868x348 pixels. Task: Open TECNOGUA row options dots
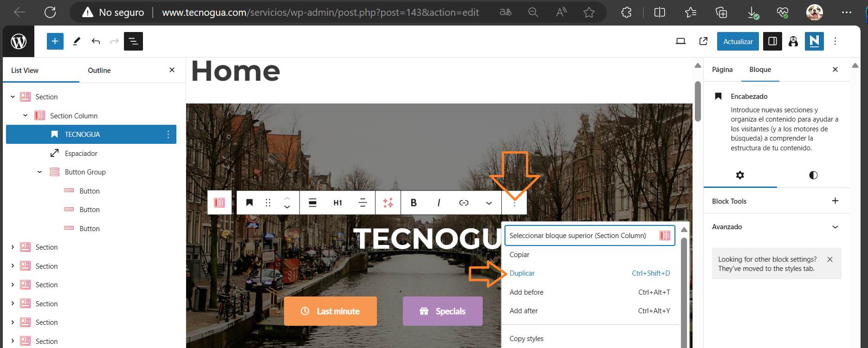click(x=168, y=135)
